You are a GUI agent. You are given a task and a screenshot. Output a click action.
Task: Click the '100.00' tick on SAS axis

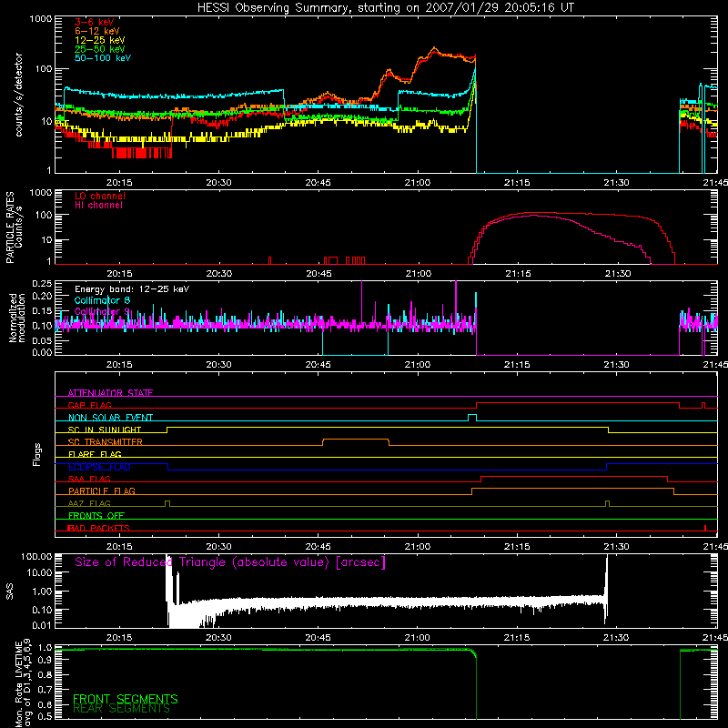coord(36,557)
